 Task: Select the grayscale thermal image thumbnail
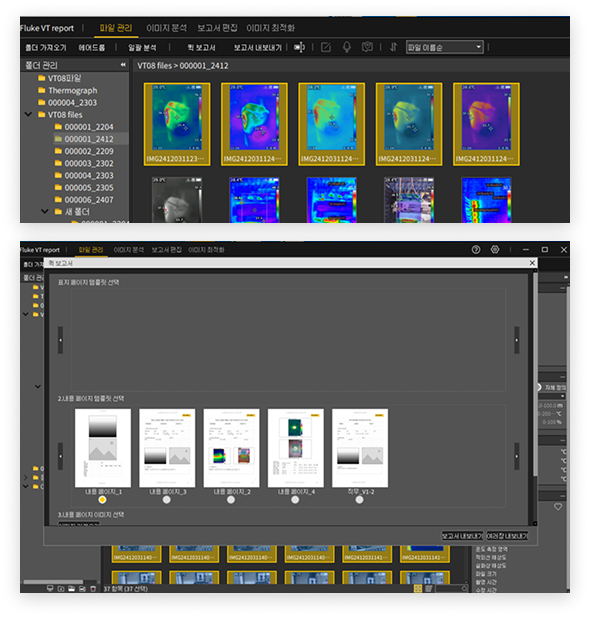pyautogui.click(x=177, y=200)
